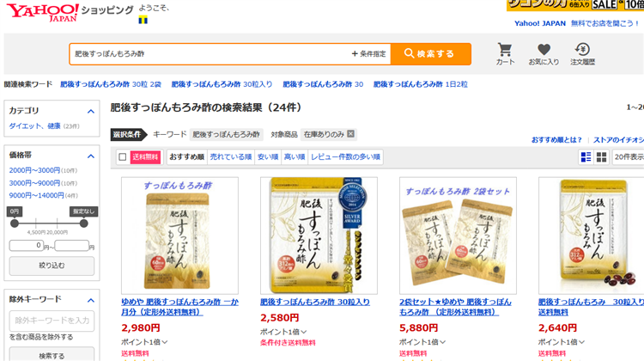The height and width of the screenshot is (361, 644).
Task: Click the T-point icon under welcome text
Action: [x=143, y=19]
